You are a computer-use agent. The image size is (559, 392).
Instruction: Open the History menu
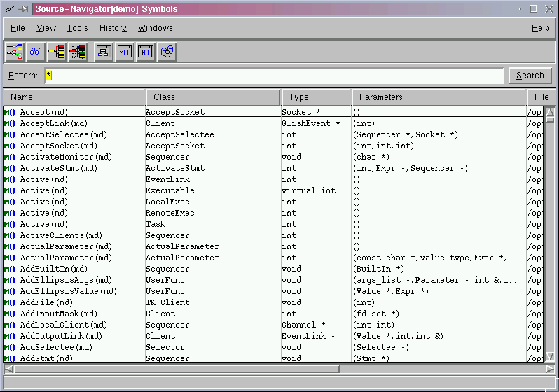pos(113,28)
